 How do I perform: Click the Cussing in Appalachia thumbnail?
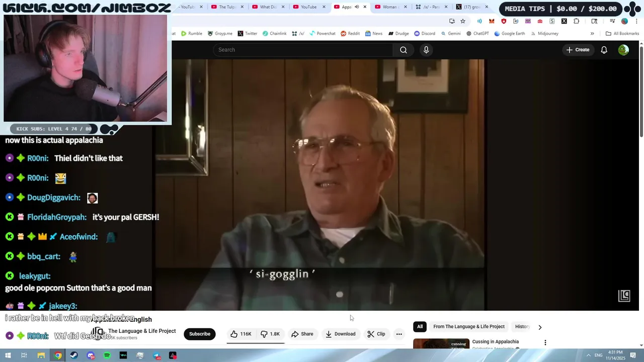[441, 344]
